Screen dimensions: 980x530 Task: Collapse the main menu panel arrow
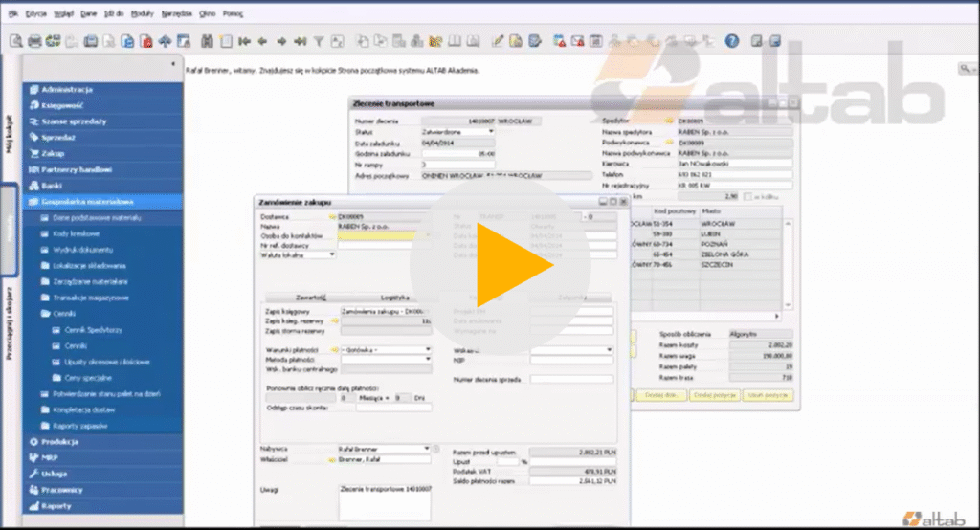click(x=173, y=64)
